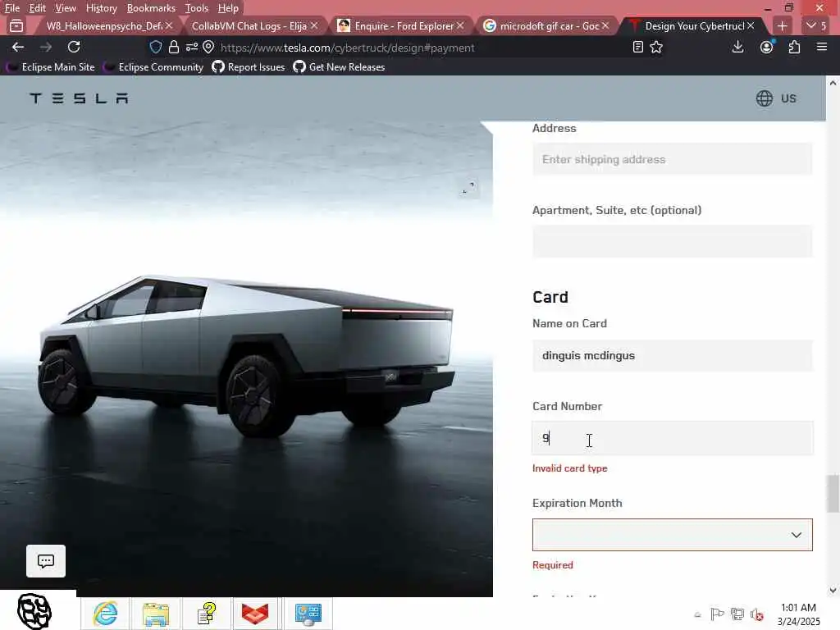The width and height of the screenshot is (840, 630).
Task: Click the muted volume tray icon
Action: tap(757, 614)
